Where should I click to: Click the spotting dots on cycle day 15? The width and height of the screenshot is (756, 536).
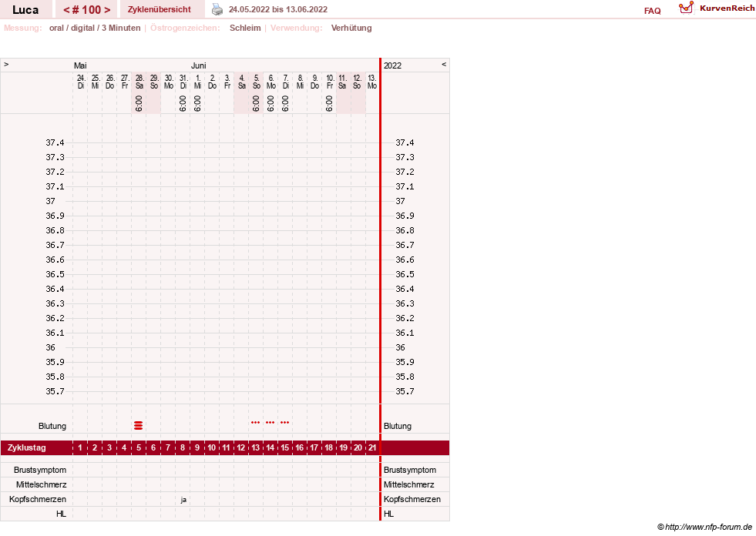click(285, 423)
